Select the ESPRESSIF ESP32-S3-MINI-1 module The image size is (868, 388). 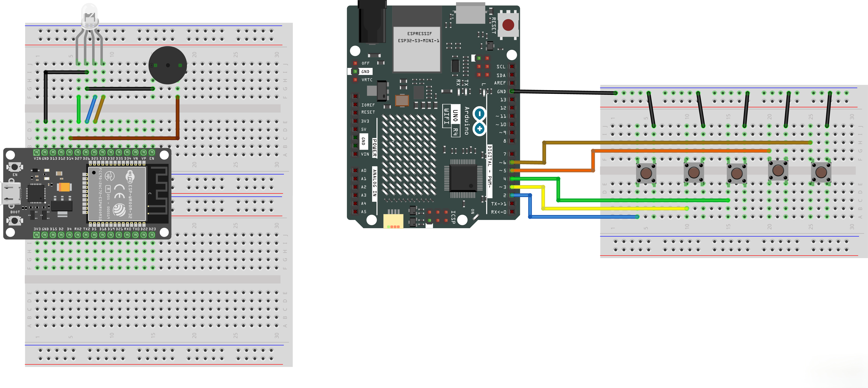[x=417, y=49]
